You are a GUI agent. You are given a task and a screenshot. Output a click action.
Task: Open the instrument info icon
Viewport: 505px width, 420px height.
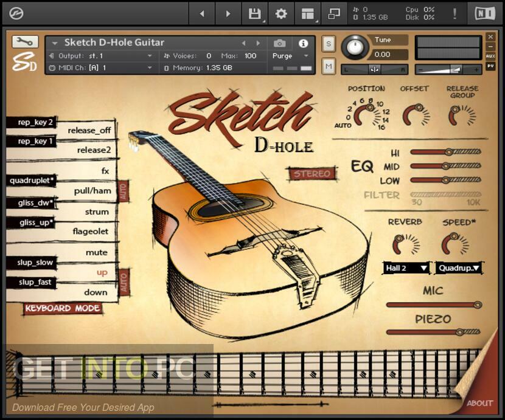pos(303,43)
